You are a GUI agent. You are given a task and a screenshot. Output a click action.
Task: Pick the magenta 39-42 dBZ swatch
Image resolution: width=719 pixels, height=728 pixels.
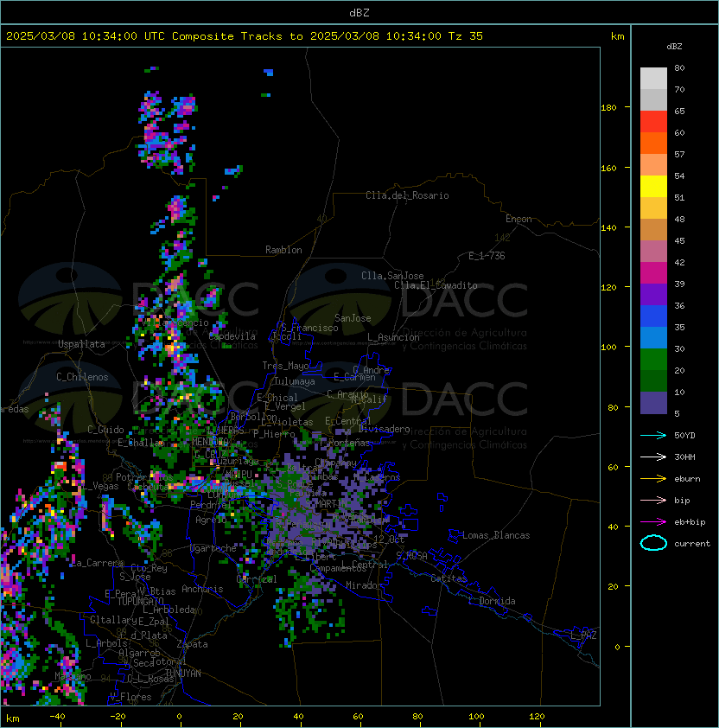pyautogui.click(x=653, y=273)
